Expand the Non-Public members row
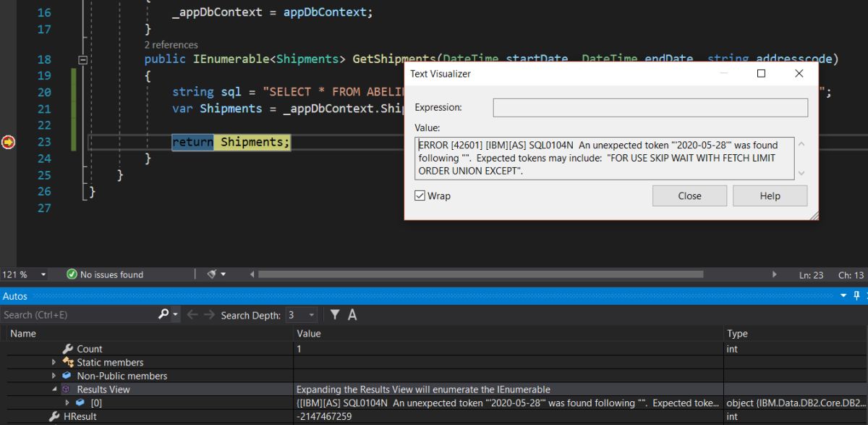Screen dimensions: 868x425 (54, 376)
